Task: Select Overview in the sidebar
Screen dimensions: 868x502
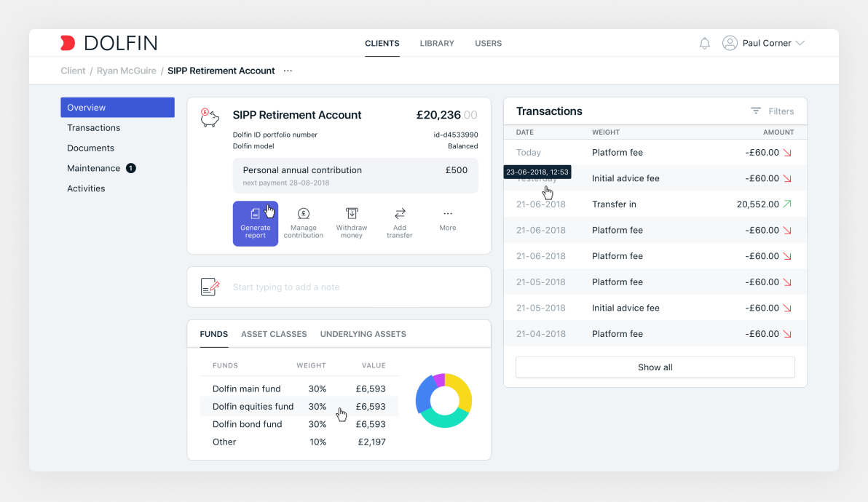Action: 117,107
